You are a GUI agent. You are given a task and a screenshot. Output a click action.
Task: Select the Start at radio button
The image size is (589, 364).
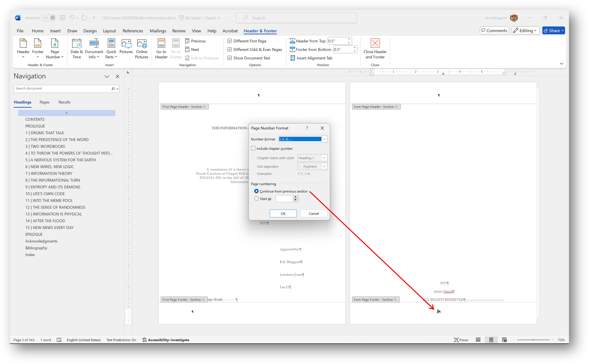coord(256,198)
